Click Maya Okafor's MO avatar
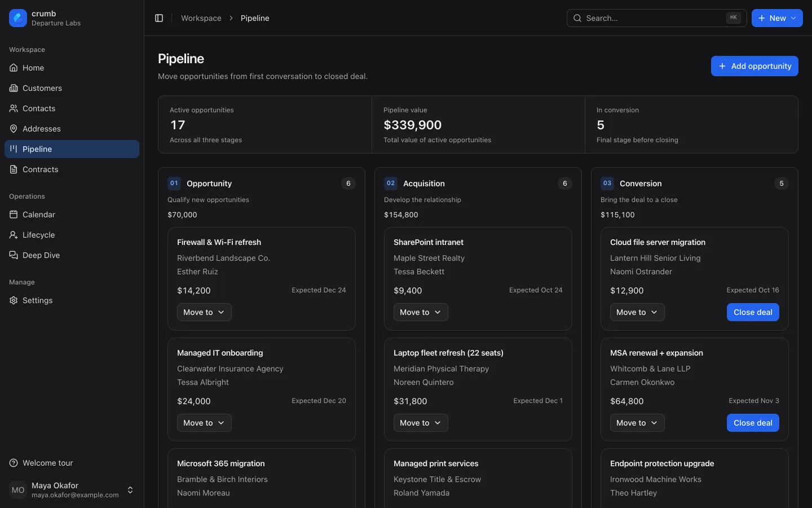The height and width of the screenshot is (508, 812). coord(18,490)
